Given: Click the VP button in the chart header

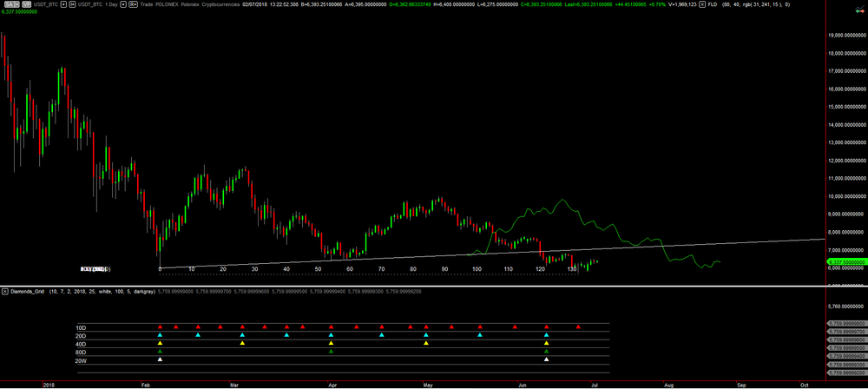Looking at the screenshot, I should pos(27,3).
